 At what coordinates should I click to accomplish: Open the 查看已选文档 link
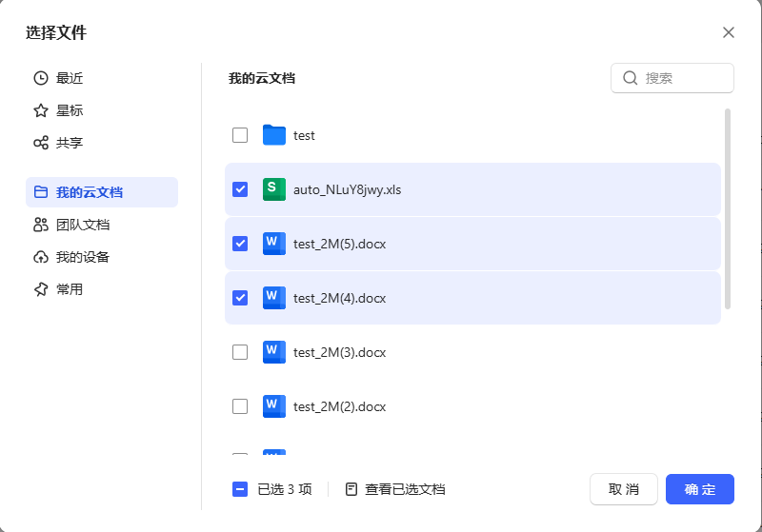(x=395, y=489)
